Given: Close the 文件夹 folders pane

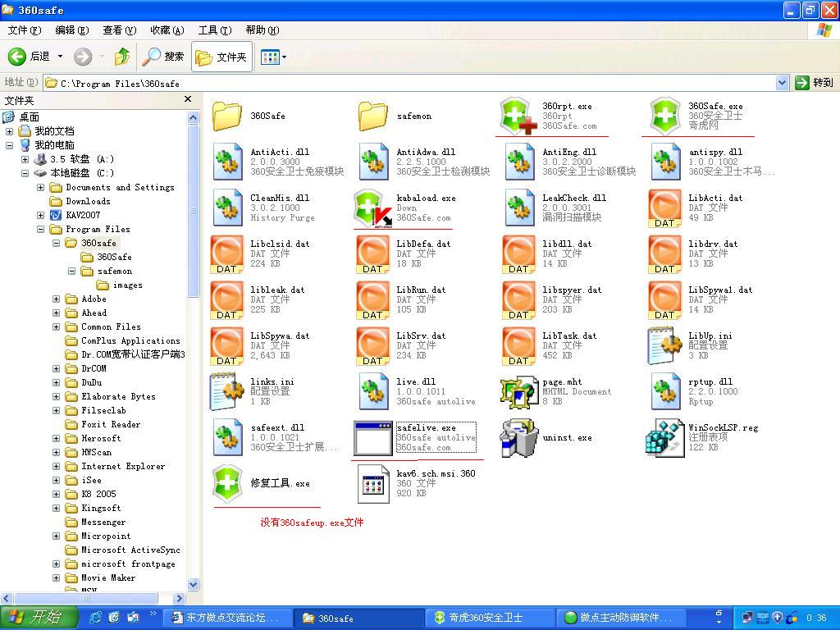Looking at the screenshot, I should pos(188,99).
